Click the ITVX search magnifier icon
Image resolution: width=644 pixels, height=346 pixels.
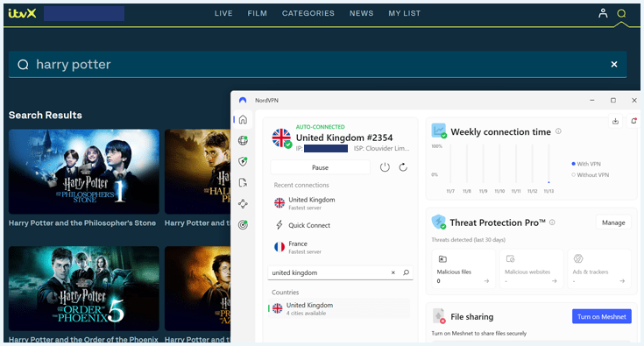[x=621, y=13]
